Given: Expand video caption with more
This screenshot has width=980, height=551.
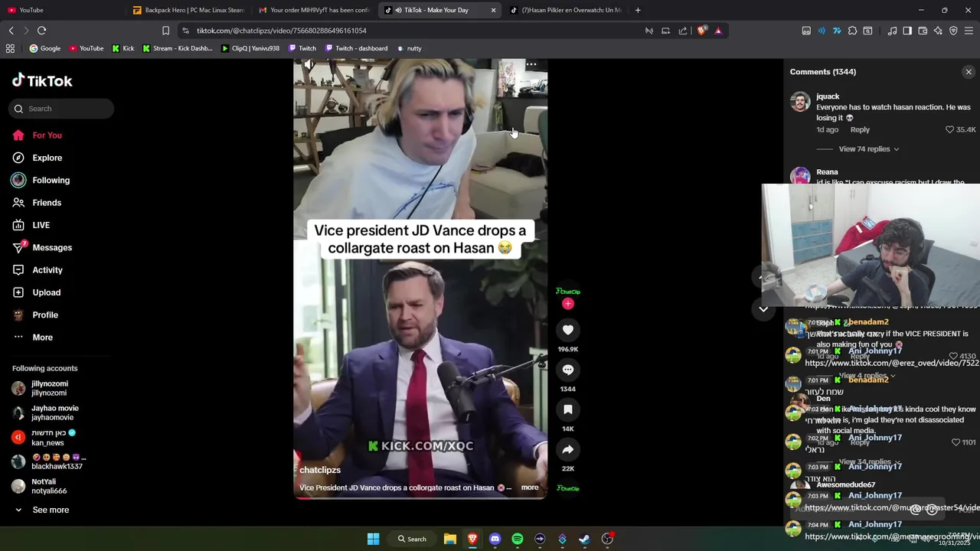Looking at the screenshot, I should [530, 487].
